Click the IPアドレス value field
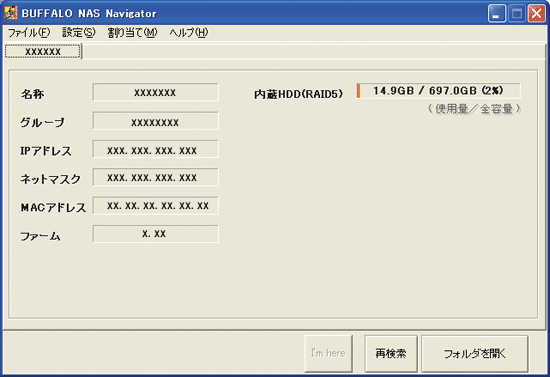 155,149
